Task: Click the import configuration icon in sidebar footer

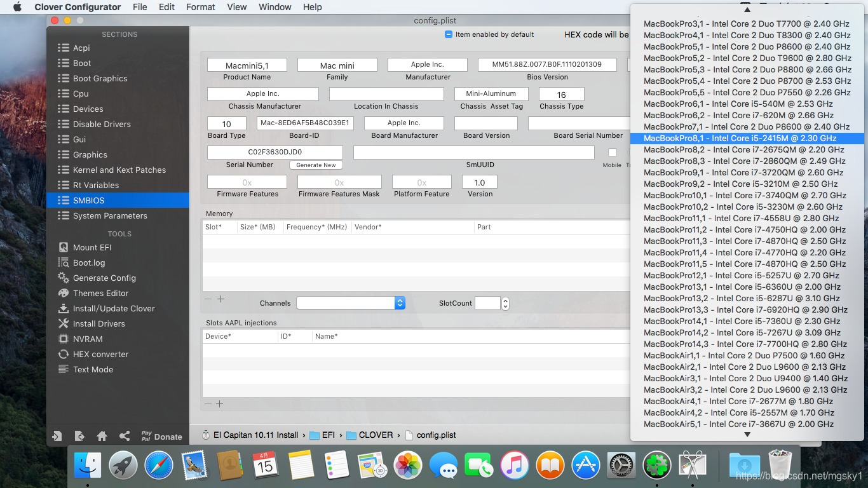Action: (57, 436)
